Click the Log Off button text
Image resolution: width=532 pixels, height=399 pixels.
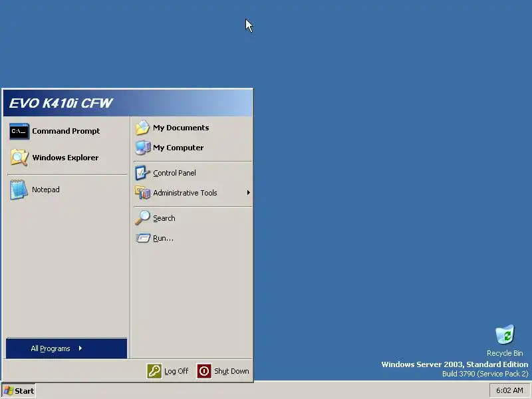(176, 371)
